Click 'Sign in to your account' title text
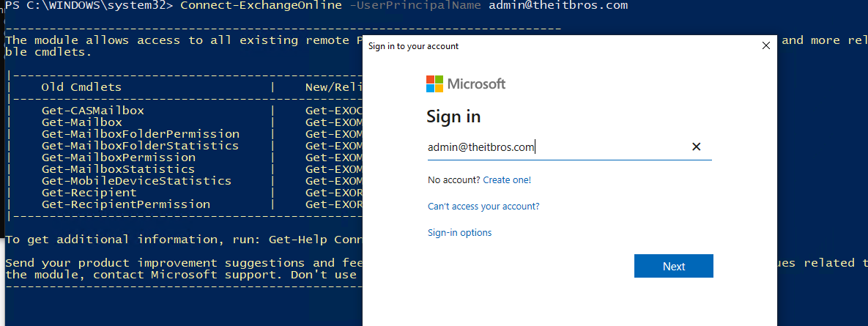Image resolution: width=868 pixels, height=326 pixels. (x=414, y=46)
